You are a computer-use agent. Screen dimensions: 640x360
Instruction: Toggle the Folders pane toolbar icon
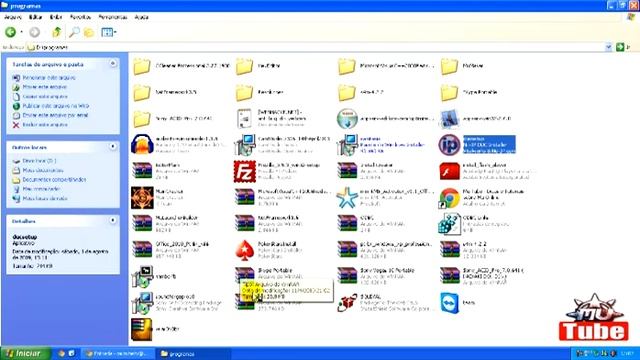point(89,32)
